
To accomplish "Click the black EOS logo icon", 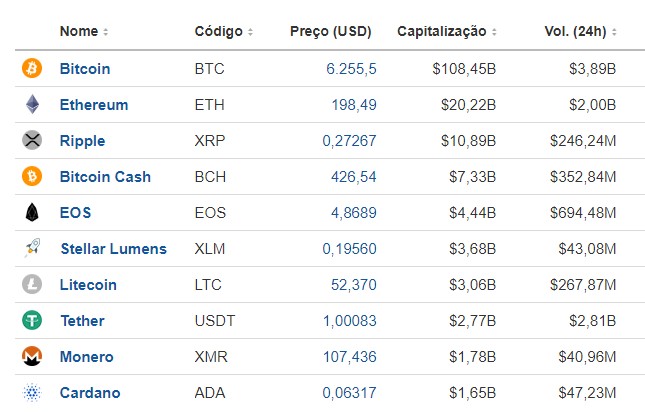I will tap(32, 213).
